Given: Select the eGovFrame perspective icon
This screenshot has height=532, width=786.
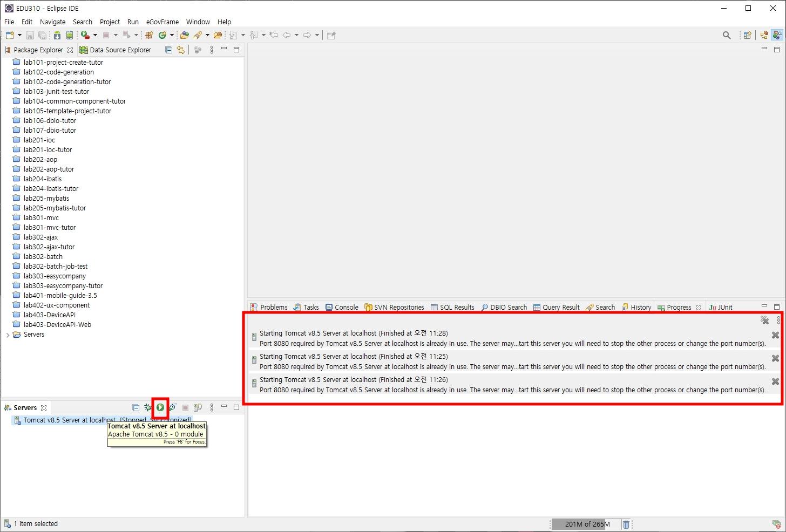Looking at the screenshot, I should tap(777, 35).
